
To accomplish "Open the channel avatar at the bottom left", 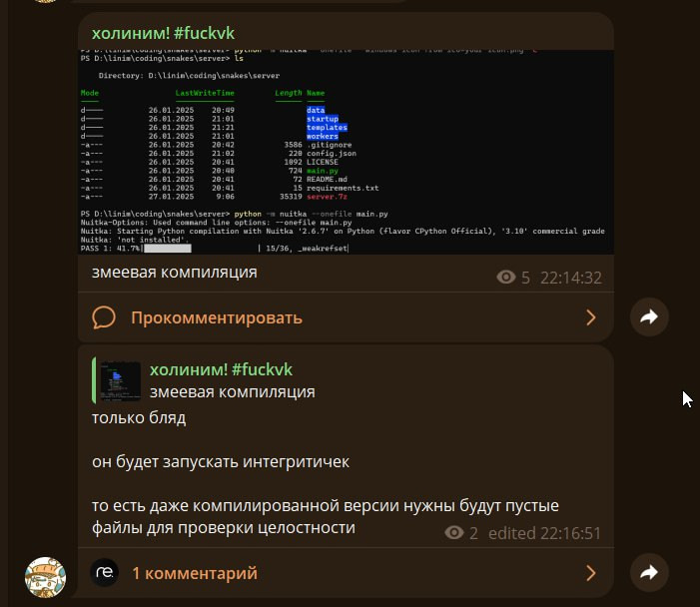I will [45, 577].
